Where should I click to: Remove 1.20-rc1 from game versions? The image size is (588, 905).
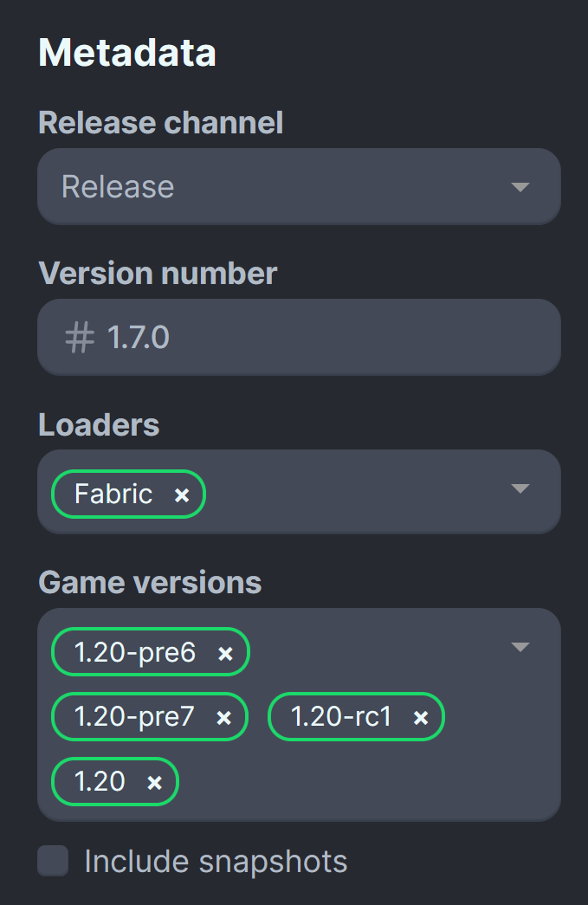[x=421, y=717]
